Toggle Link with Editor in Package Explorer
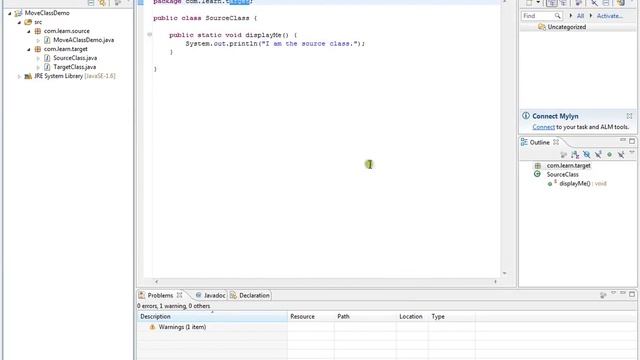This screenshot has width=640, height=360. (x=102, y=3)
